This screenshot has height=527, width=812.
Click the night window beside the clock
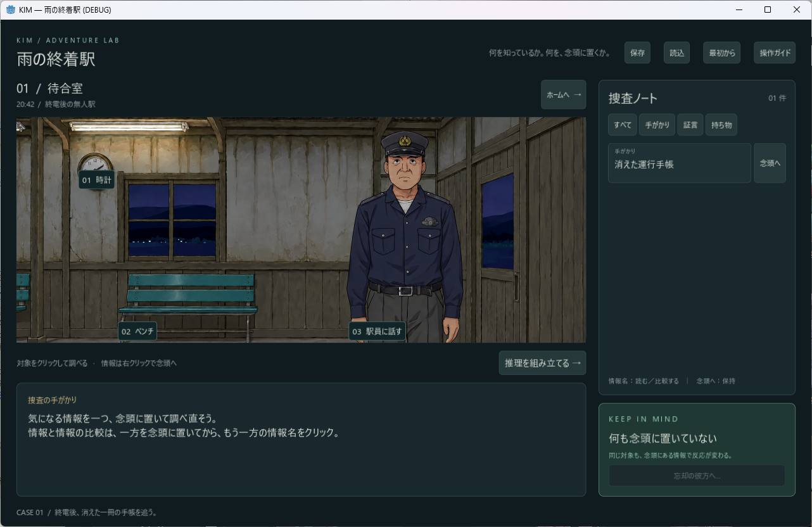[x=172, y=219]
